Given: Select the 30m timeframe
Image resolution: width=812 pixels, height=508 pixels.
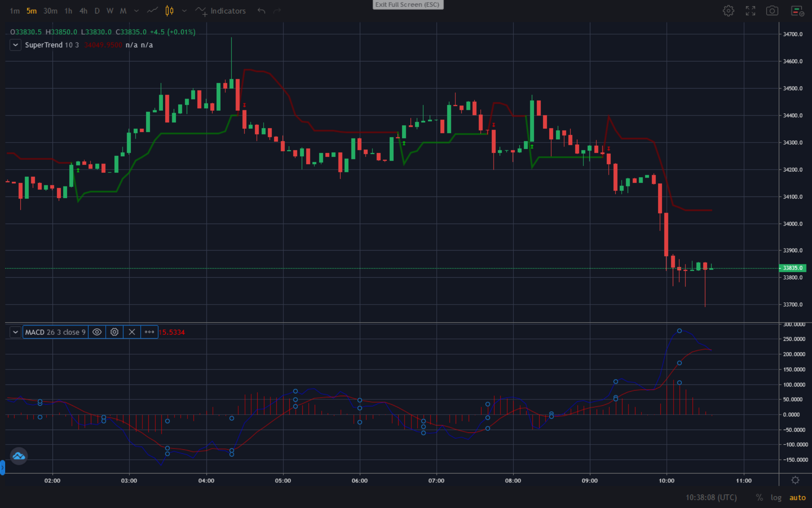Looking at the screenshot, I should 50,11.
